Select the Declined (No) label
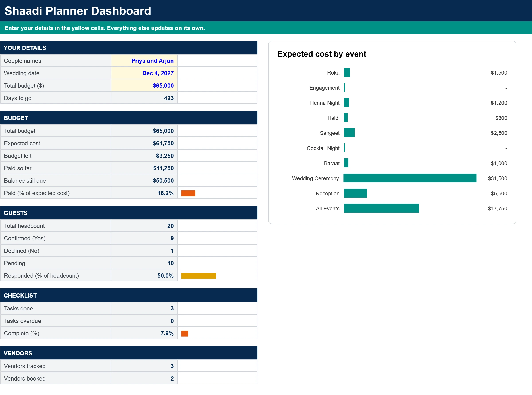 coord(22,251)
